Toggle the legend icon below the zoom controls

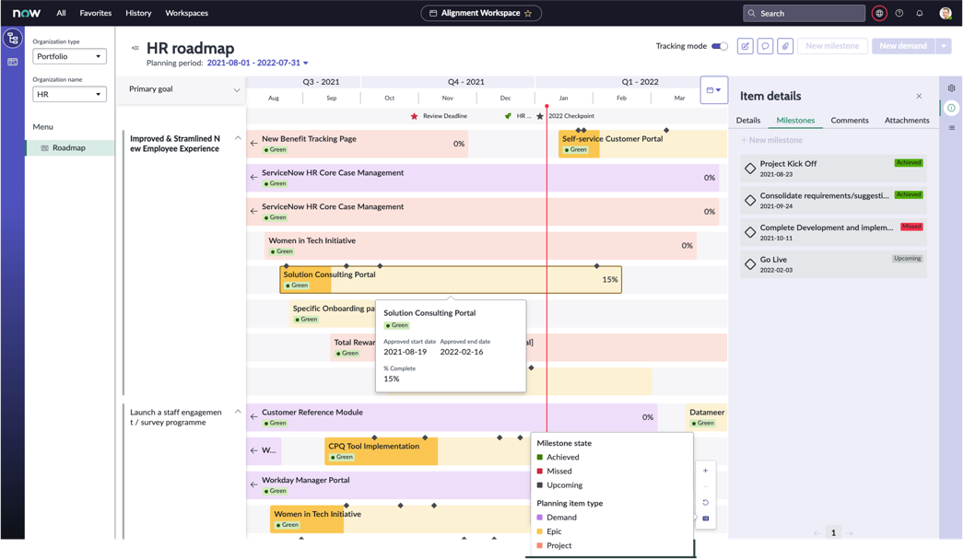pyautogui.click(x=705, y=519)
